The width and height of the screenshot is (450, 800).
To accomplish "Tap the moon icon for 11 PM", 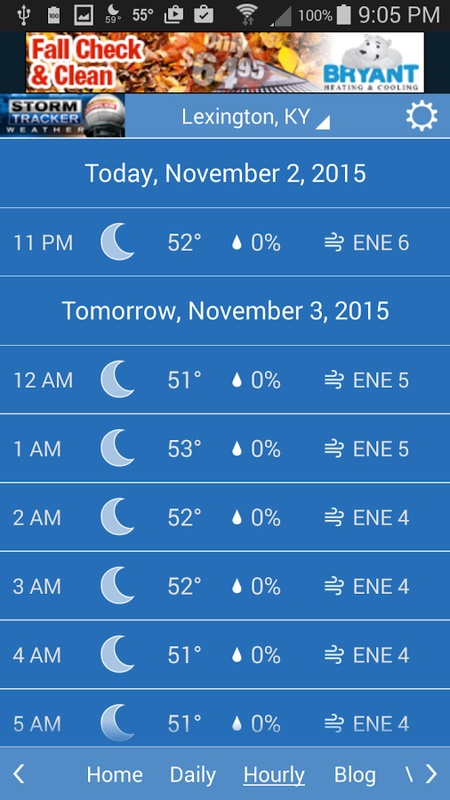I will click(117, 243).
